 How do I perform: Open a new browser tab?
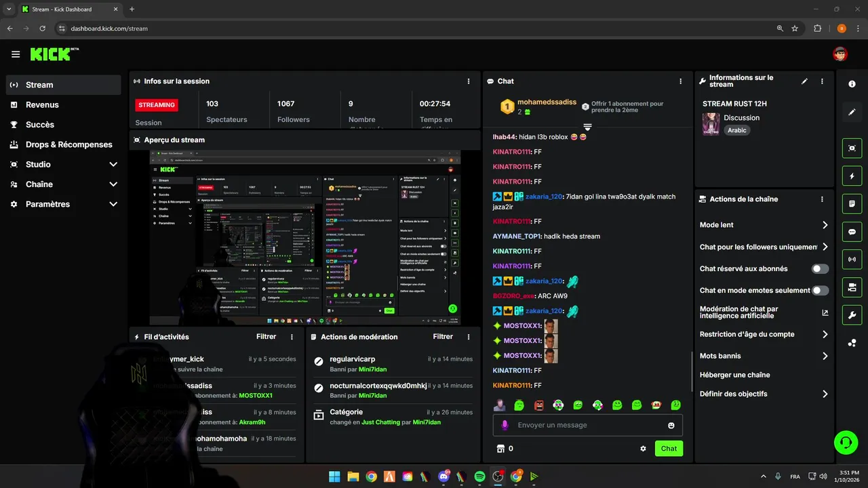tap(132, 9)
